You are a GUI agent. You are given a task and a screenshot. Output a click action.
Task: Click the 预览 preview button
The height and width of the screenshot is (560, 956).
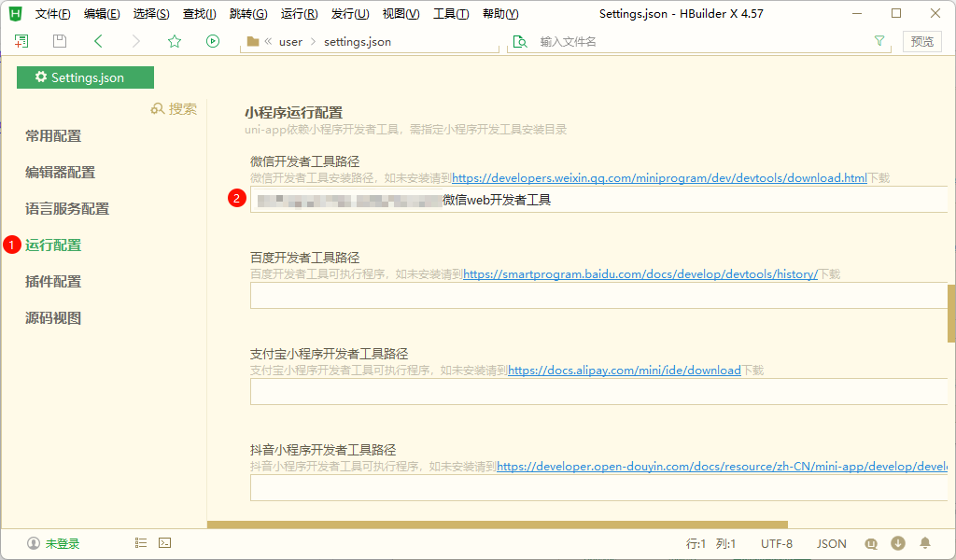921,41
